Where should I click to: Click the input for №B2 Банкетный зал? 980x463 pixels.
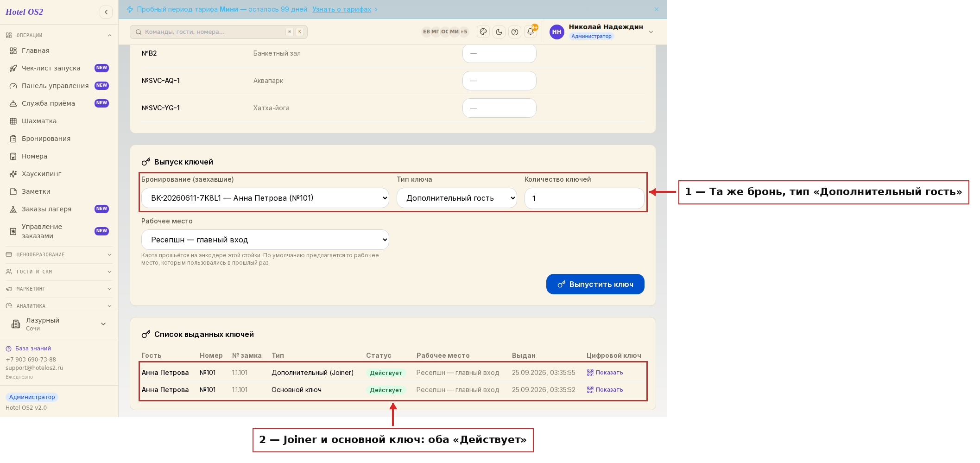click(499, 53)
